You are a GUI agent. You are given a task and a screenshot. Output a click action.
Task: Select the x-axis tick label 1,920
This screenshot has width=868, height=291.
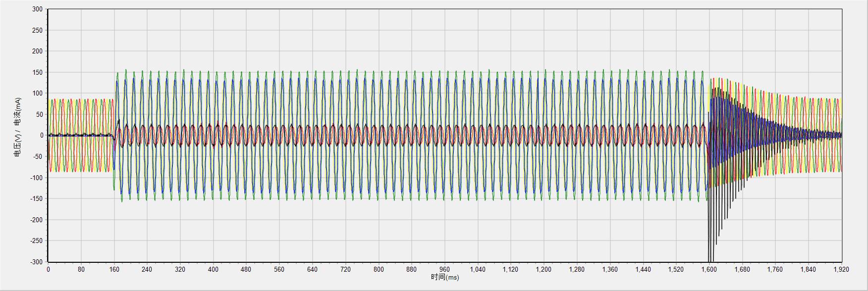(x=842, y=270)
